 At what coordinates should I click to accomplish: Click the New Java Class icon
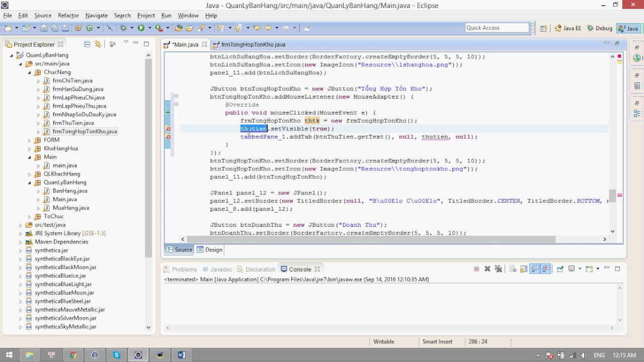(x=90, y=28)
